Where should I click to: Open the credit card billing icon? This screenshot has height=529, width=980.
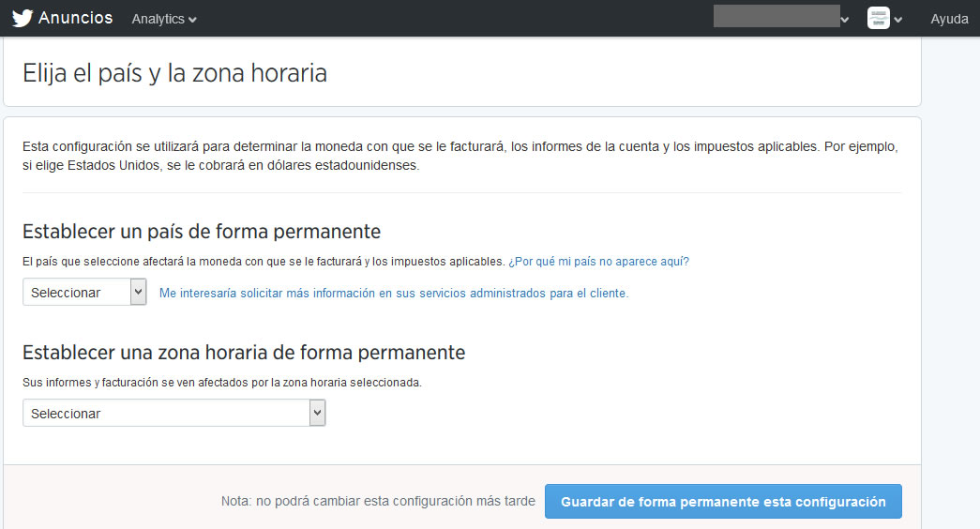coord(878,19)
